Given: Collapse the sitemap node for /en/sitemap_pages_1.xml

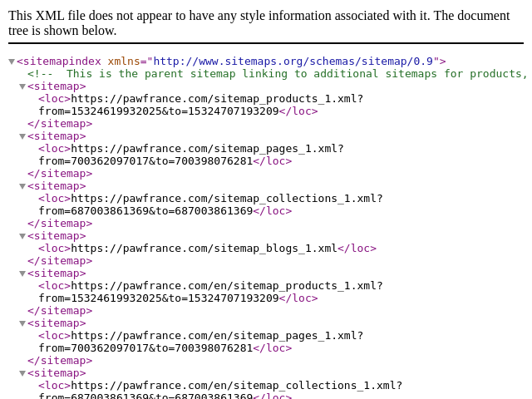Looking at the screenshot, I should [x=22, y=323].
